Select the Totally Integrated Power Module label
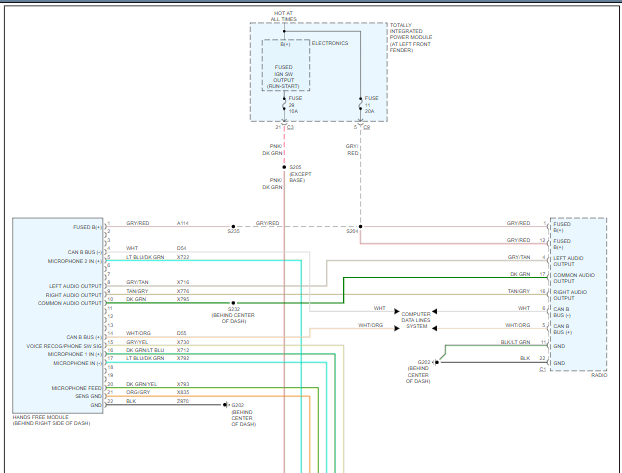Viewport: 622px width, 473px height. 412,36
